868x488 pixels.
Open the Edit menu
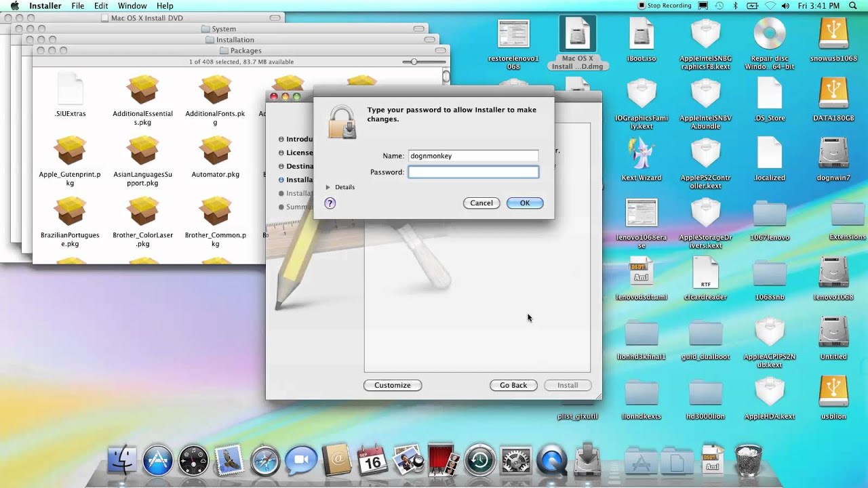101,5
